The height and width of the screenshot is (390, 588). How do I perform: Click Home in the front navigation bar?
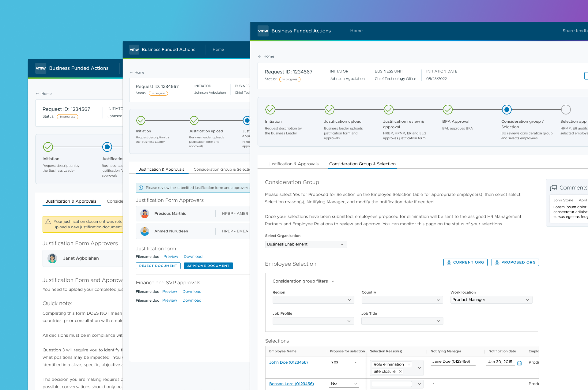click(356, 31)
